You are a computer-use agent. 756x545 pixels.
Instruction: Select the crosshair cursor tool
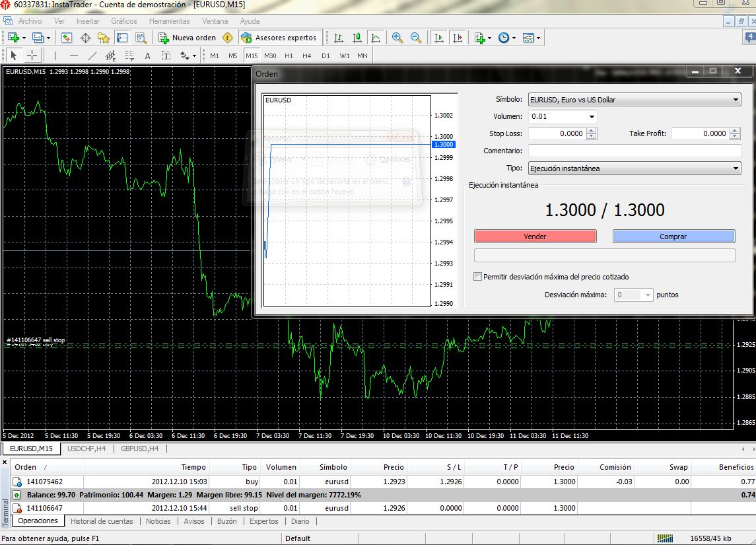pyautogui.click(x=32, y=55)
